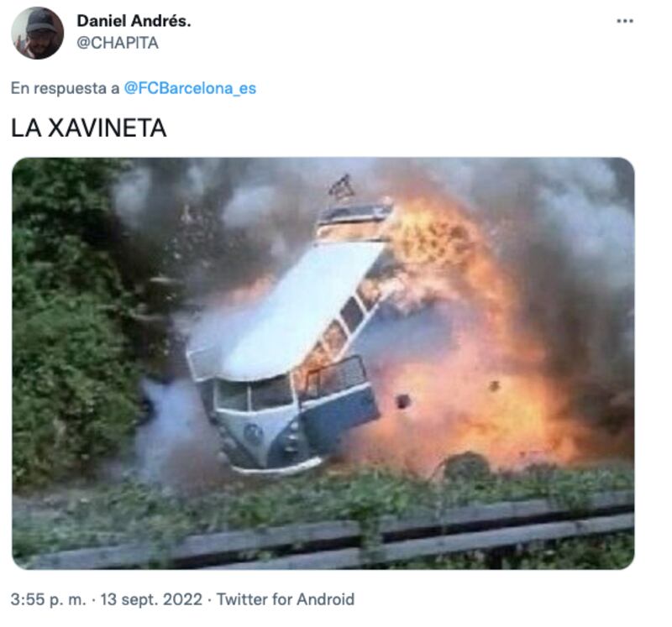Open the 13 sept. 2022 date link
The height and width of the screenshot is (627, 672).
tap(151, 599)
